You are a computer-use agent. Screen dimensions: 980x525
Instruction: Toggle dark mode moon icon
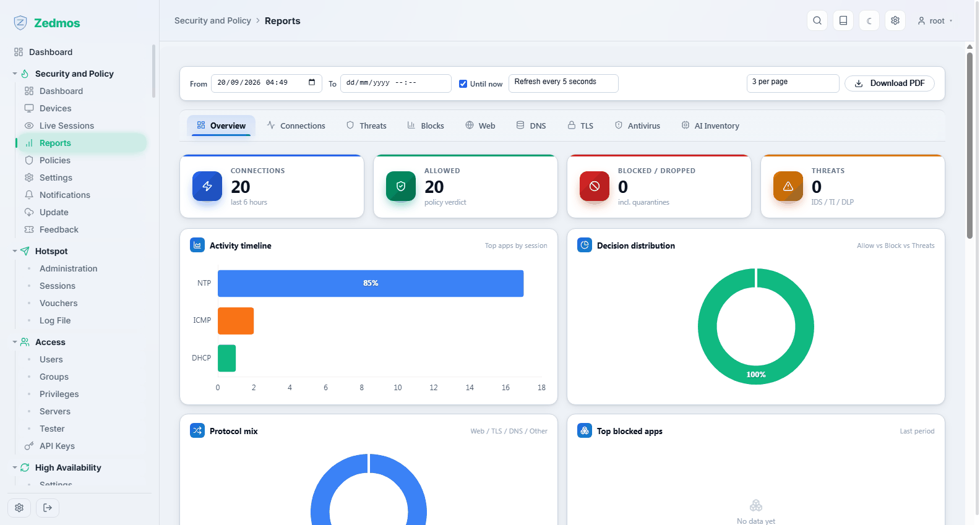869,20
